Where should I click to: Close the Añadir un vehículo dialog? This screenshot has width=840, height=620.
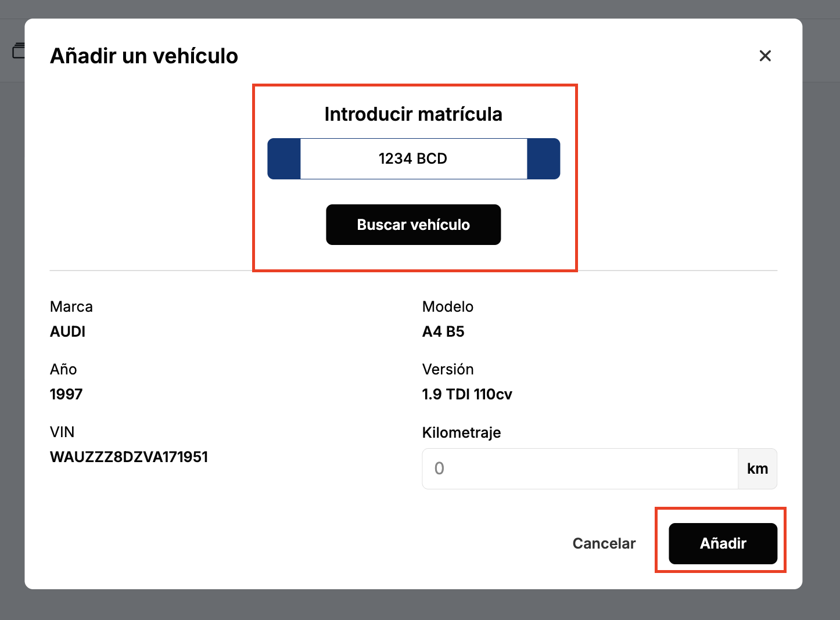[x=765, y=56]
